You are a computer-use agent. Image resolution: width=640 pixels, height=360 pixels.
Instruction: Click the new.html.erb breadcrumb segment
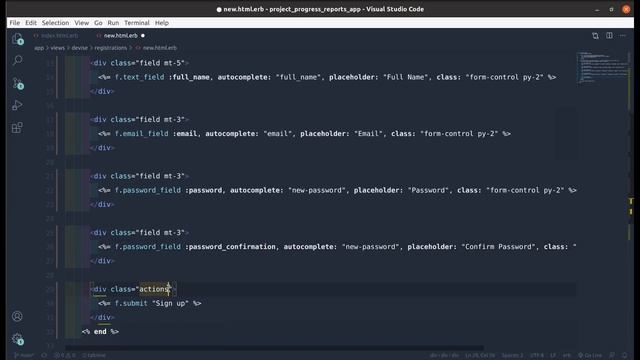coord(160,48)
